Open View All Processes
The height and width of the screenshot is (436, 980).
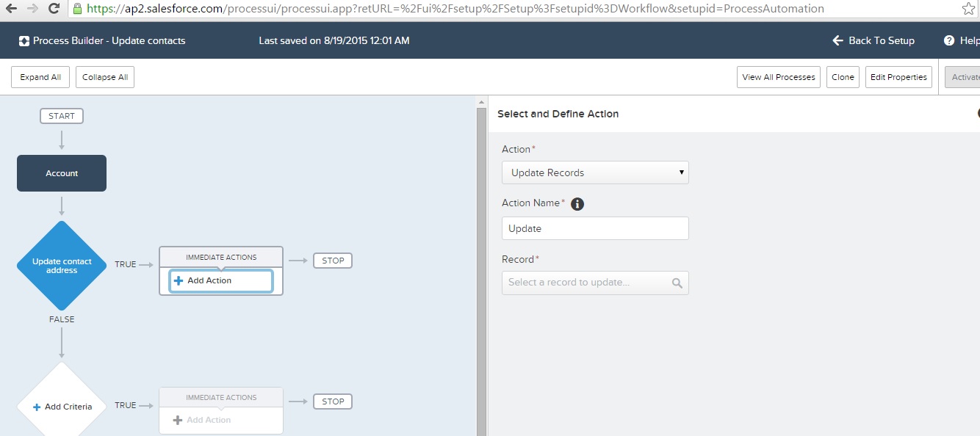pyautogui.click(x=778, y=76)
